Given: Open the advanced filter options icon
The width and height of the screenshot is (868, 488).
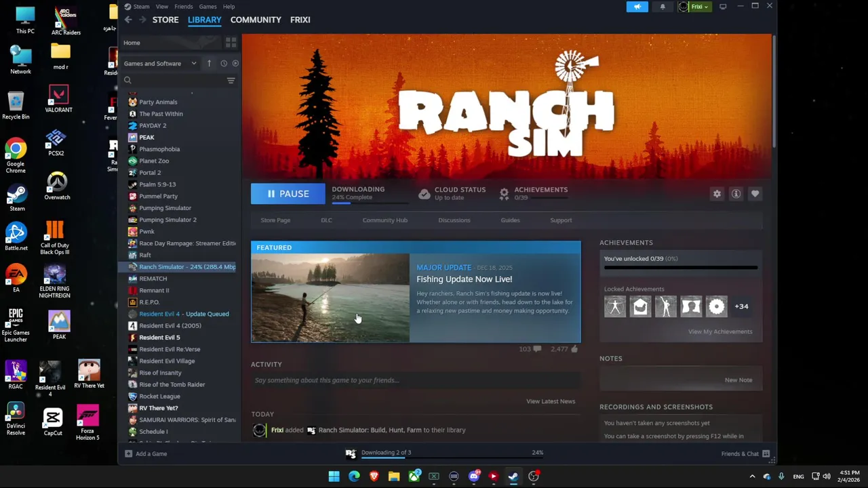Looking at the screenshot, I should tap(231, 81).
